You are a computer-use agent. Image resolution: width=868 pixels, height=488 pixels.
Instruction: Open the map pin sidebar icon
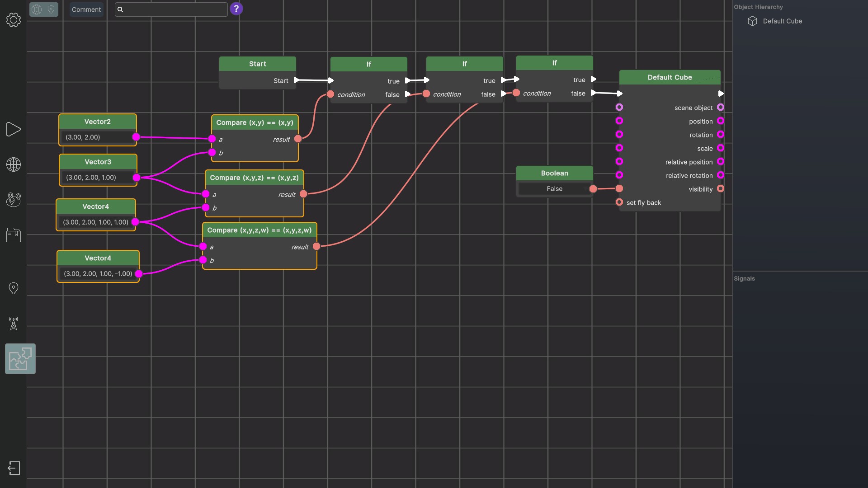[14, 288]
